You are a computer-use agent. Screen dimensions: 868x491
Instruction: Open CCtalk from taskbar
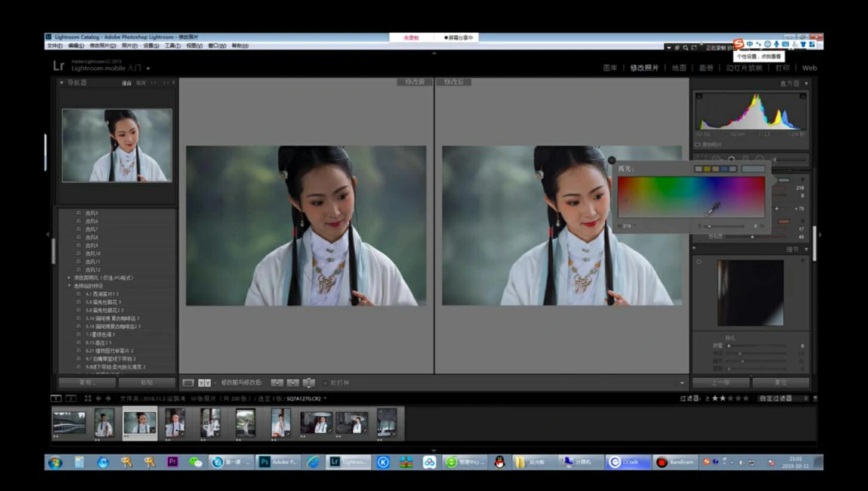629,462
